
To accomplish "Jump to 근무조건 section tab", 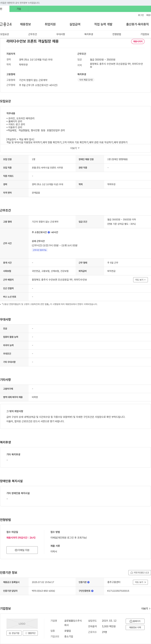I will 32,34.
